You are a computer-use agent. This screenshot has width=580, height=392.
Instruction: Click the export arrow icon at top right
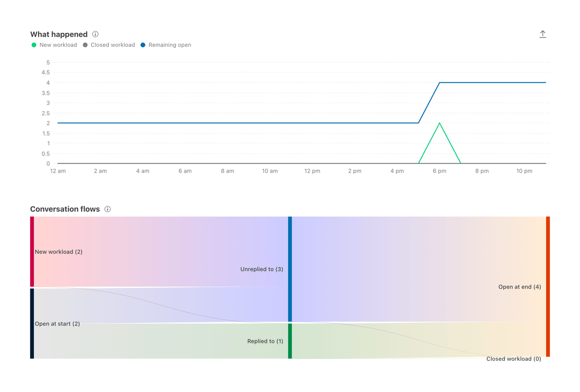click(x=543, y=34)
